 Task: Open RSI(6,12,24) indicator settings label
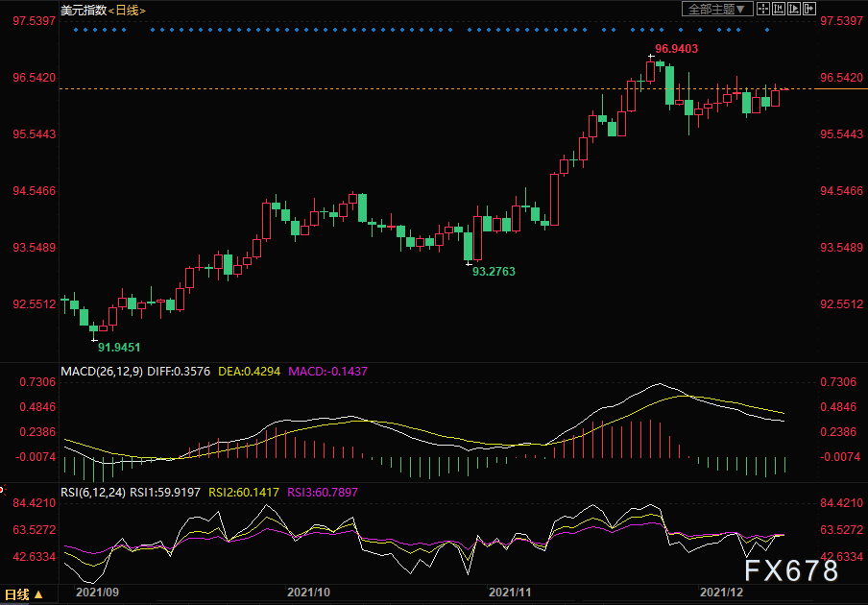pos(93,492)
